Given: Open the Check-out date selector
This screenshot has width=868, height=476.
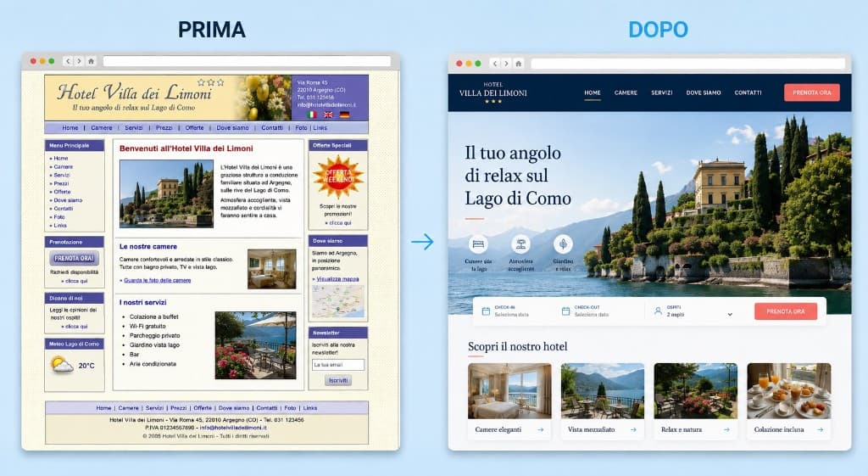Looking at the screenshot, I should click(586, 311).
